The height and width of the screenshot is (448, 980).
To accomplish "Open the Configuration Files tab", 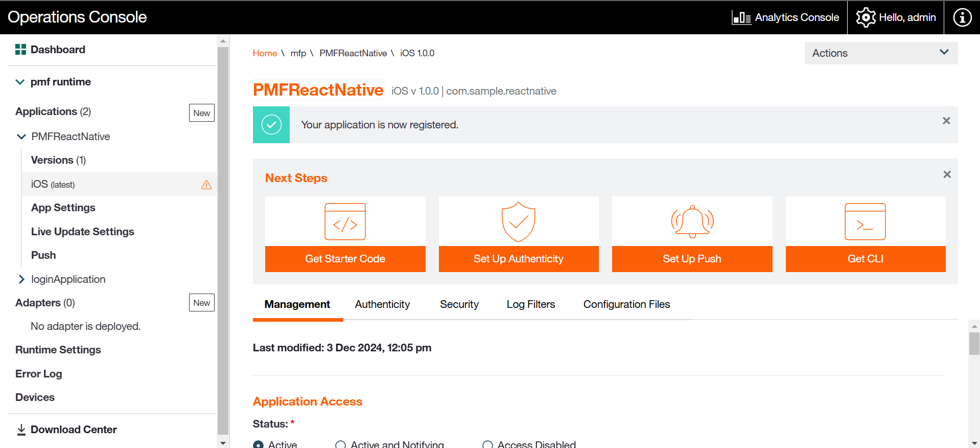I will 626,304.
